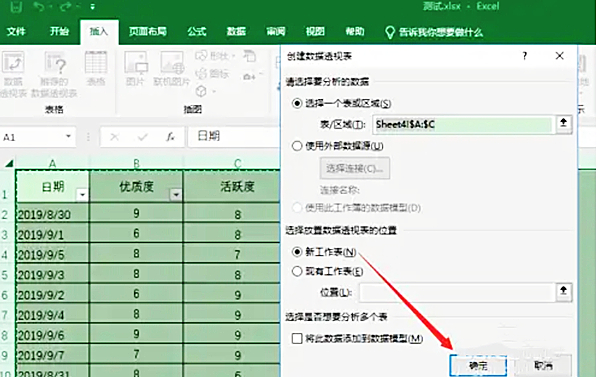Screen dimensions: 600x377
Task: Check 将此数据添加到数据模型 checkbox
Action: (x=297, y=338)
